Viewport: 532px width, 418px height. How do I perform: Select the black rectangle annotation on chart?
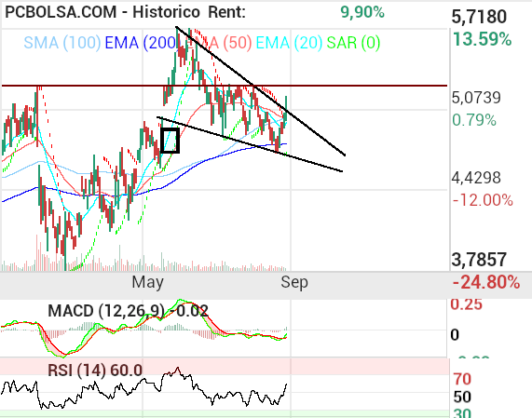point(170,141)
